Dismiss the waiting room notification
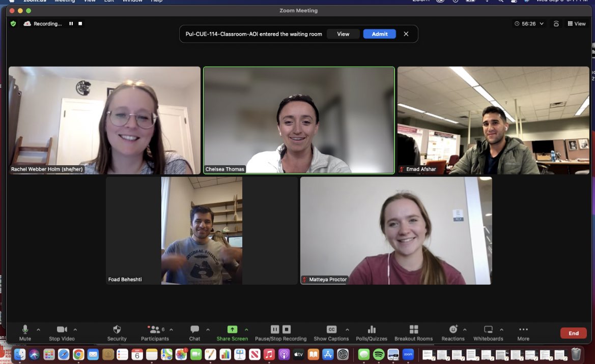595x364 pixels. point(406,34)
